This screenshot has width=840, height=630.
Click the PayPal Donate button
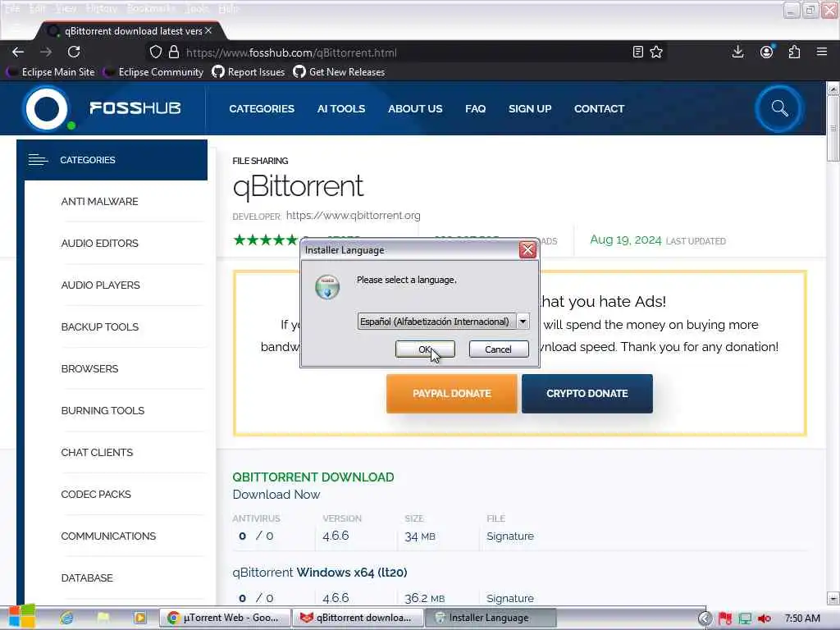pos(452,393)
